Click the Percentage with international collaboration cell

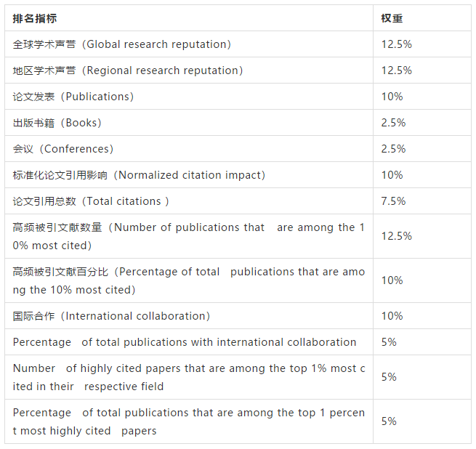point(189,341)
